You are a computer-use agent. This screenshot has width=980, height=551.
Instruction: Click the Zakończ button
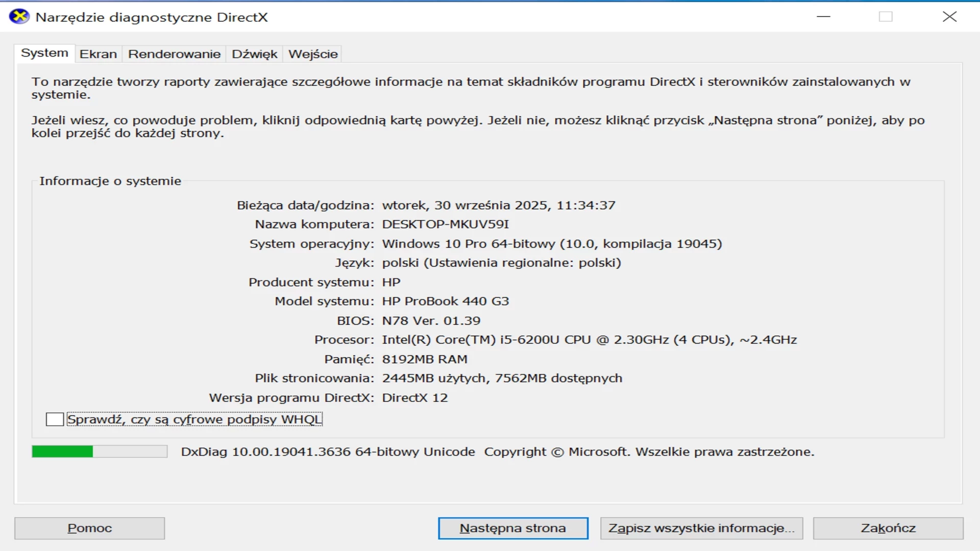tap(888, 528)
